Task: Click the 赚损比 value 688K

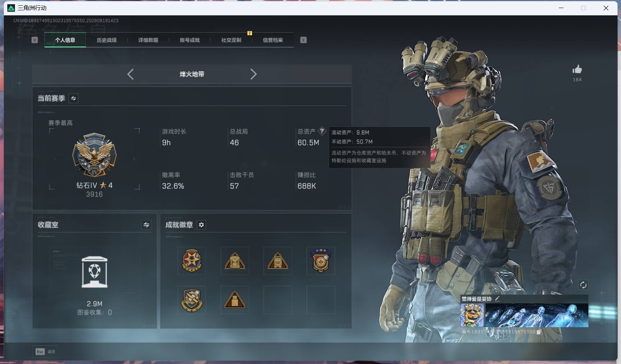Action: pos(307,186)
